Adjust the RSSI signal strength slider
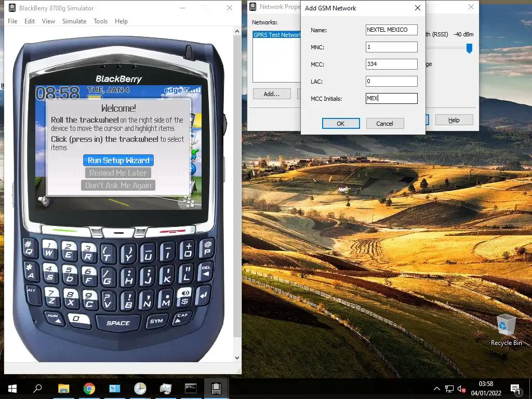532x399 pixels. coord(469,48)
